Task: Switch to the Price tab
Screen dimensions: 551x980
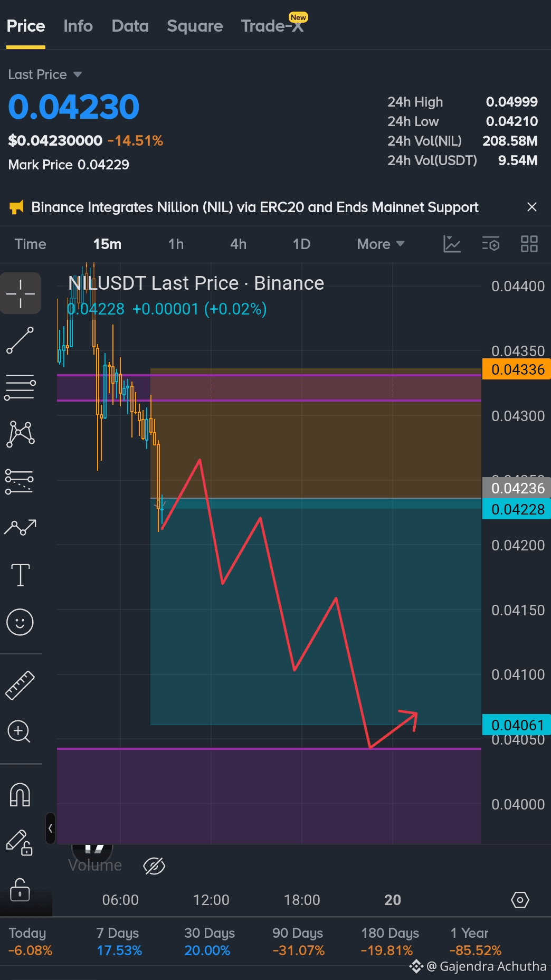Action: [x=26, y=26]
